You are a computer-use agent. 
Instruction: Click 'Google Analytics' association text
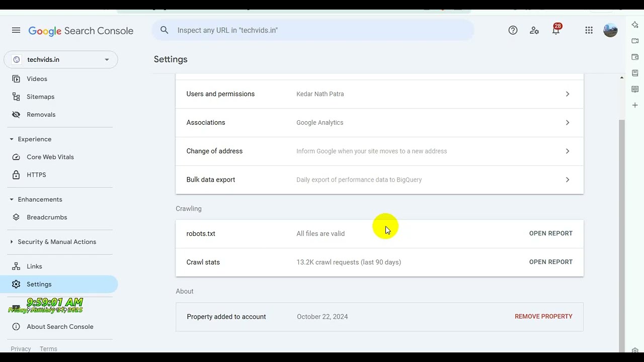coord(319,123)
